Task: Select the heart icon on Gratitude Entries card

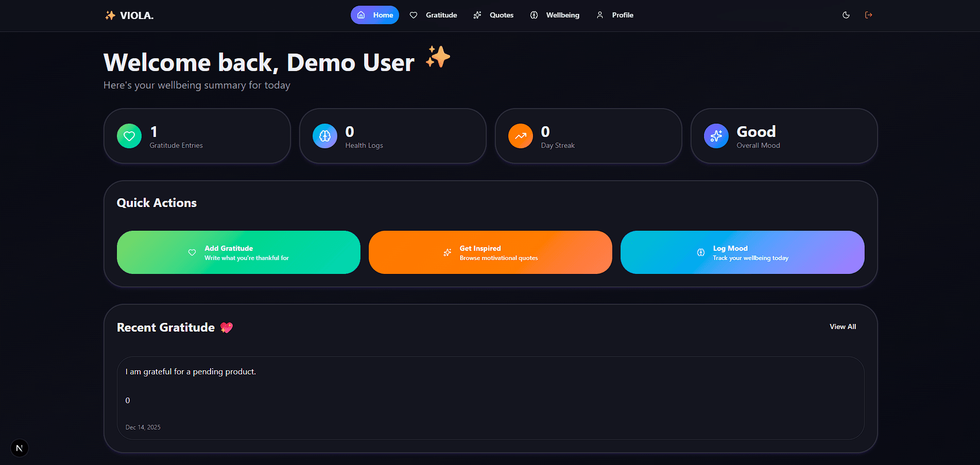Action: (129, 136)
